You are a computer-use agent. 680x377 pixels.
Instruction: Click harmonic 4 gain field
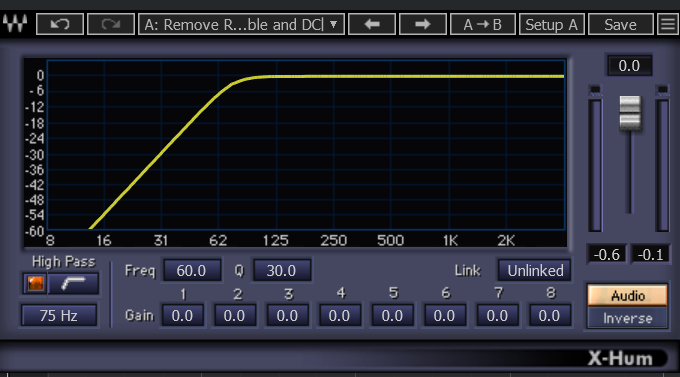coord(340,315)
